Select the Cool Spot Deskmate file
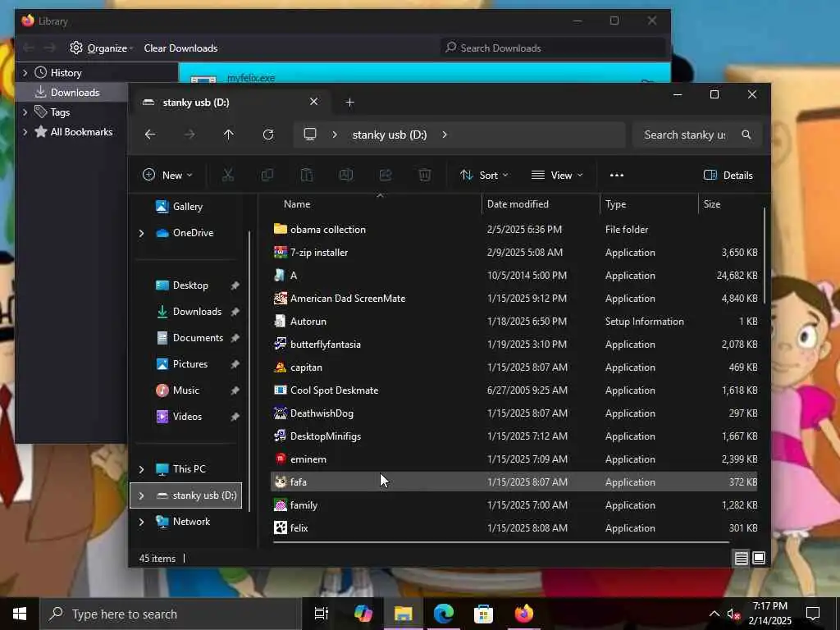 pyautogui.click(x=335, y=390)
